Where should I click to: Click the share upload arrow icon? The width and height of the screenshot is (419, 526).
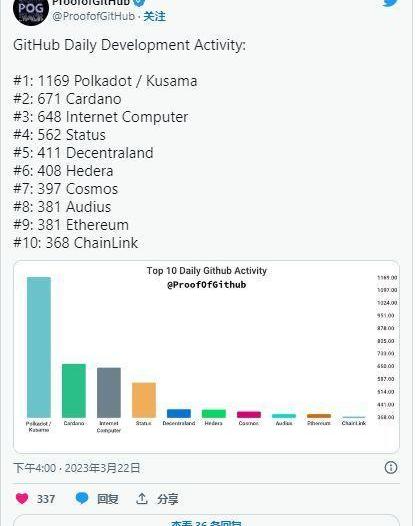pos(142,499)
